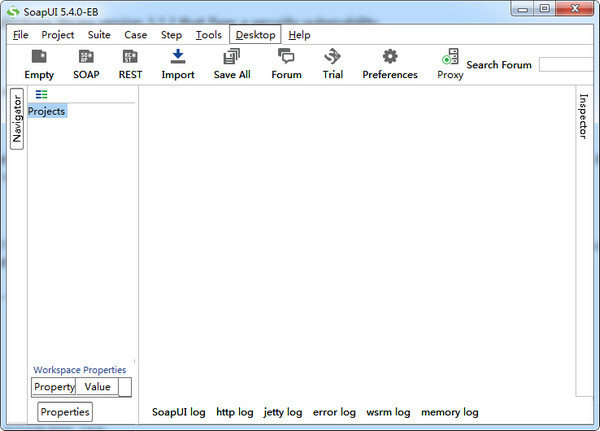Maximize the SoapUI window
Viewport: 600px width, 431px height.
pos(545,8)
